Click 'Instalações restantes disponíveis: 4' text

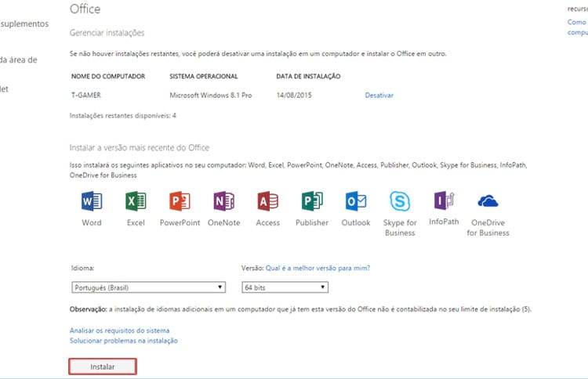[122, 115]
